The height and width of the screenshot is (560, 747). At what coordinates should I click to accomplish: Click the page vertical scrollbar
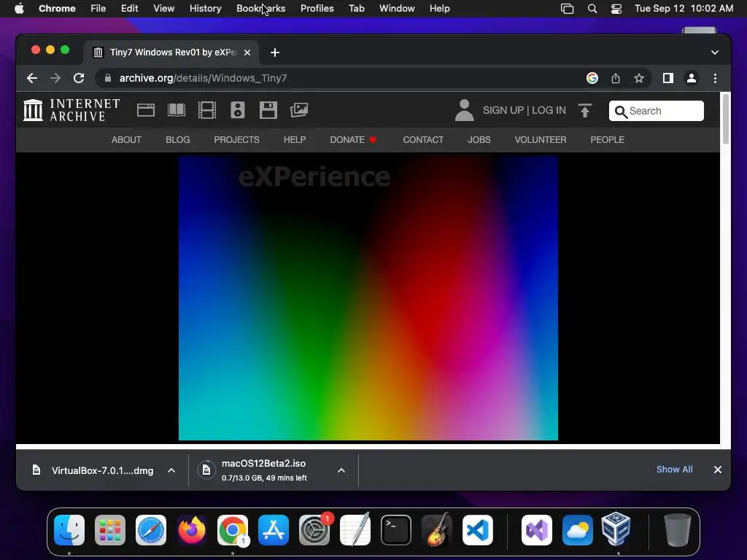point(726,119)
